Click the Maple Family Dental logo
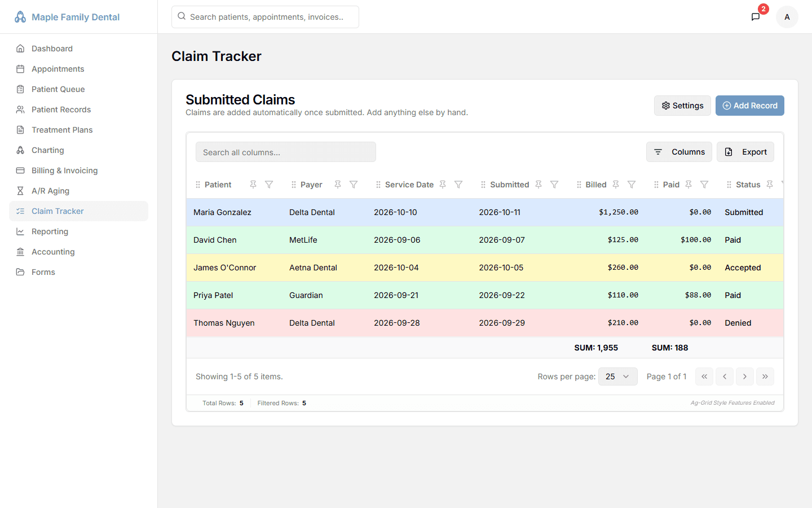The height and width of the screenshot is (508, 812). click(67, 17)
